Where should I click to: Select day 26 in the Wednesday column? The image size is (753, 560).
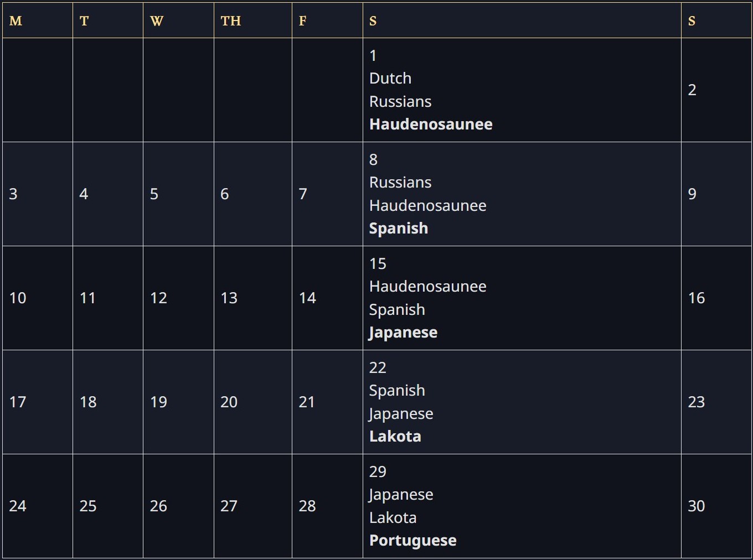(x=159, y=506)
